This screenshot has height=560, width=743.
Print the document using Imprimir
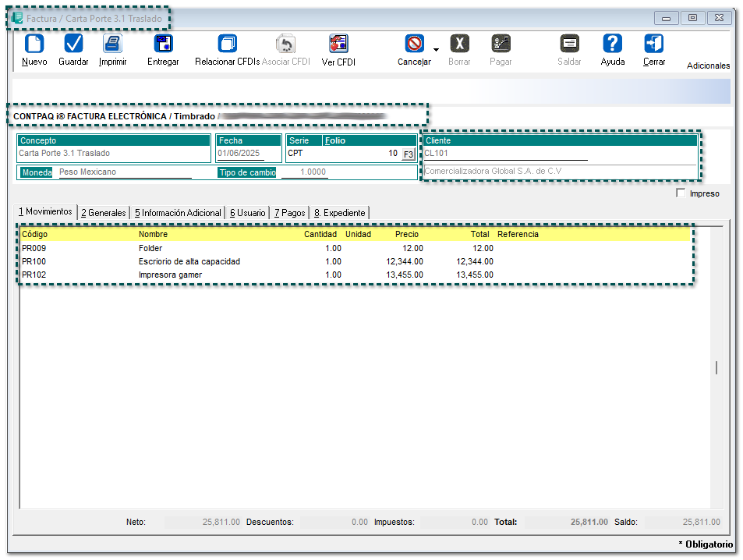click(112, 44)
